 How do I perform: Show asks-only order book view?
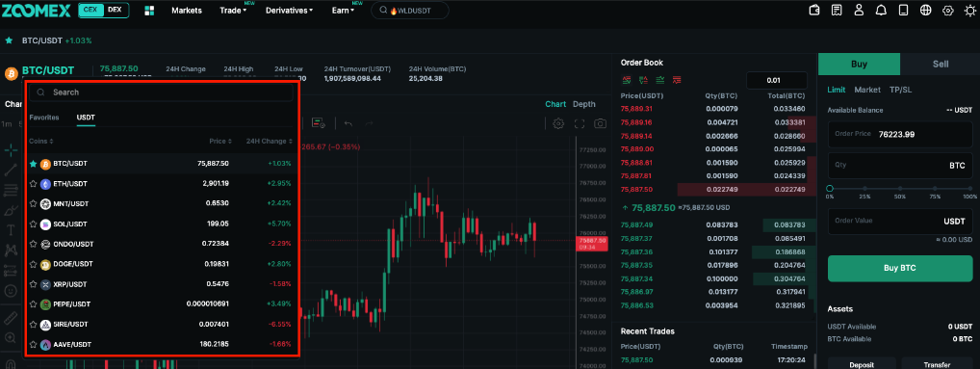[x=676, y=80]
